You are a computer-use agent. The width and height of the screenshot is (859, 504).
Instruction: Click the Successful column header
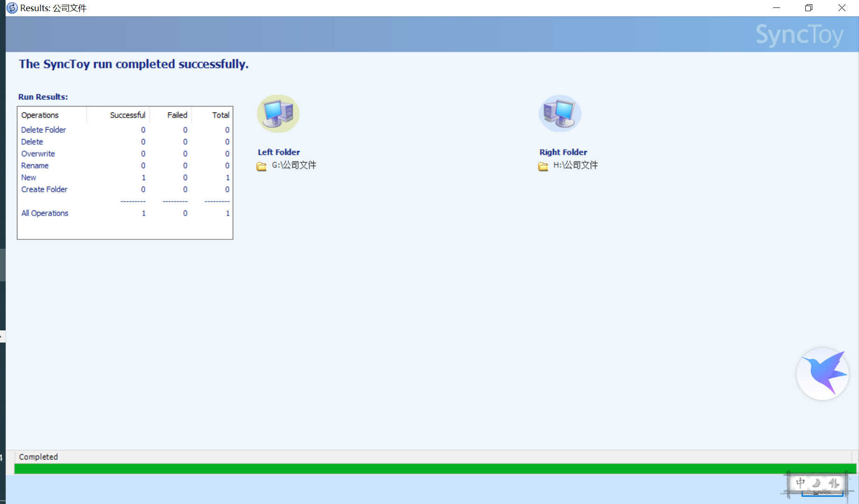127,115
